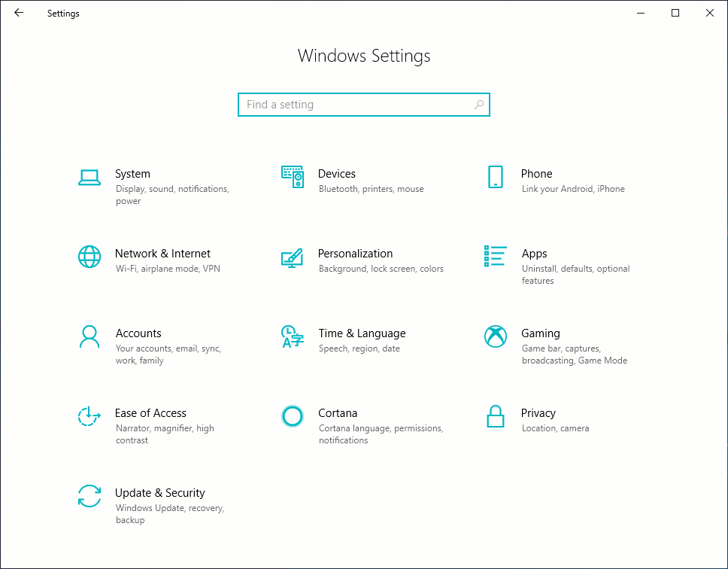728x569 pixels.
Task: Open Devices via the keyboard-speaker icon
Action: click(x=292, y=177)
